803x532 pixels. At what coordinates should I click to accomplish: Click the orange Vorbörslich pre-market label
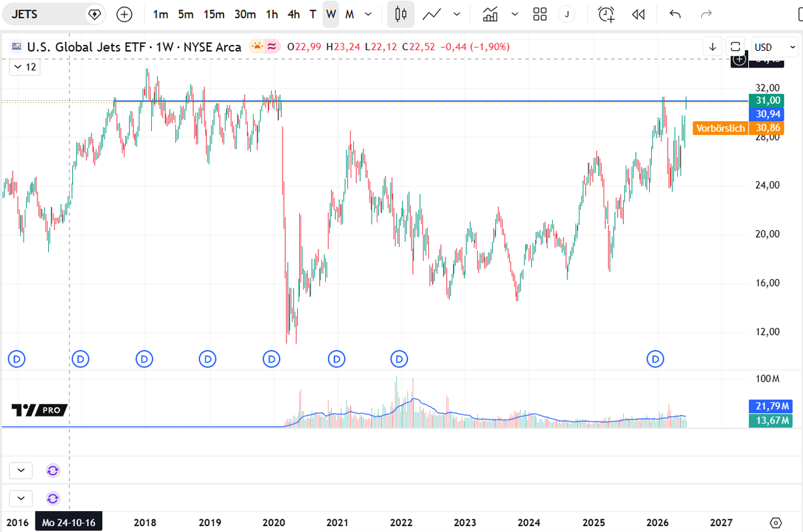[x=721, y=128]
